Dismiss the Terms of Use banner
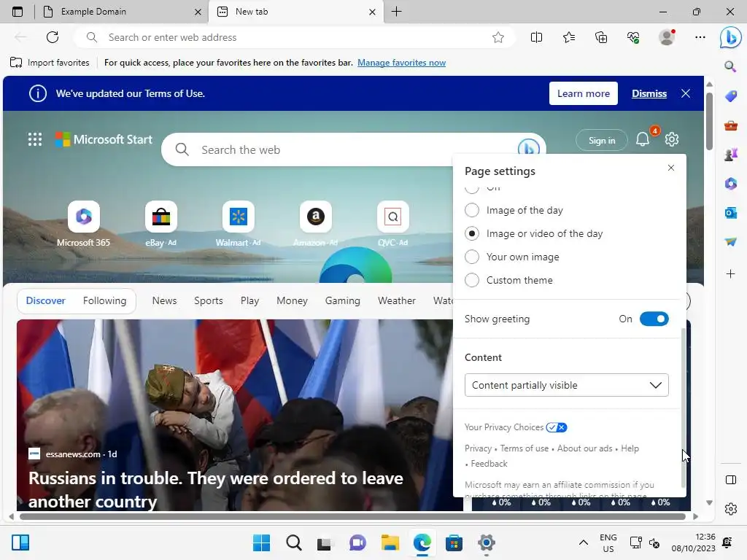This screenshot has height=560, width=747. coord(649,93)
